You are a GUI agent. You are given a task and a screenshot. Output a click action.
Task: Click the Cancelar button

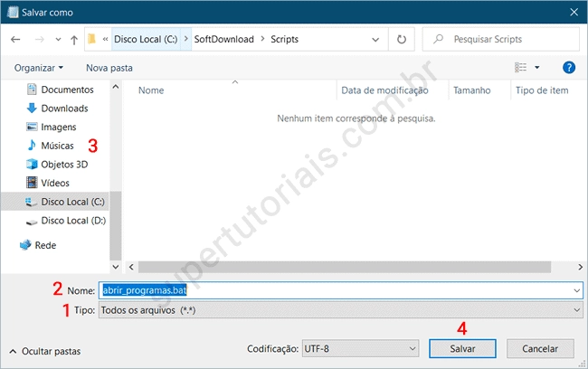pos(539,348)
